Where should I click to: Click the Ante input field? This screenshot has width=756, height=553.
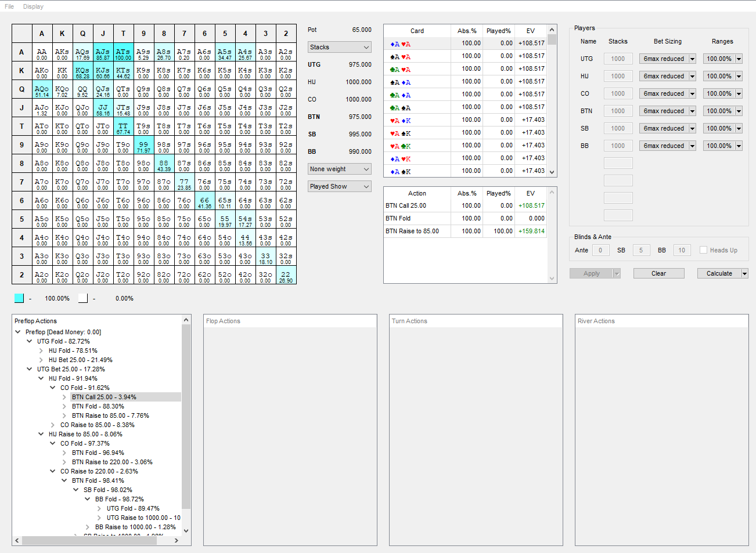600,250
